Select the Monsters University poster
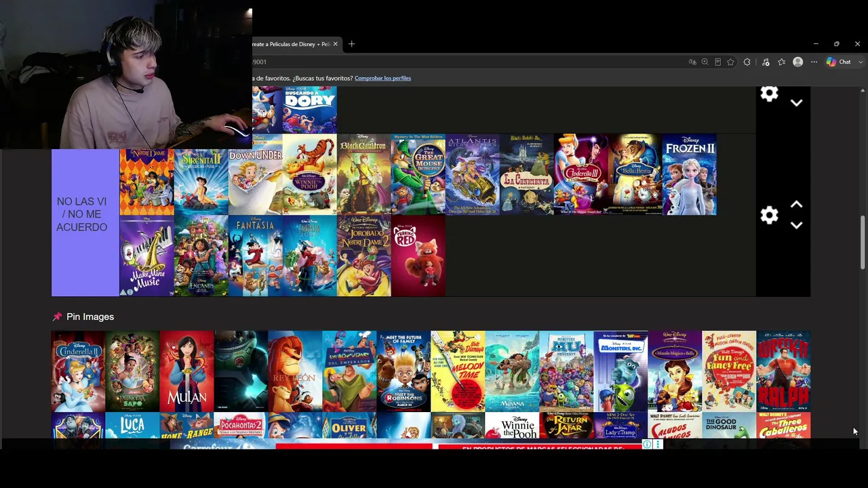 tap(566, 371)
